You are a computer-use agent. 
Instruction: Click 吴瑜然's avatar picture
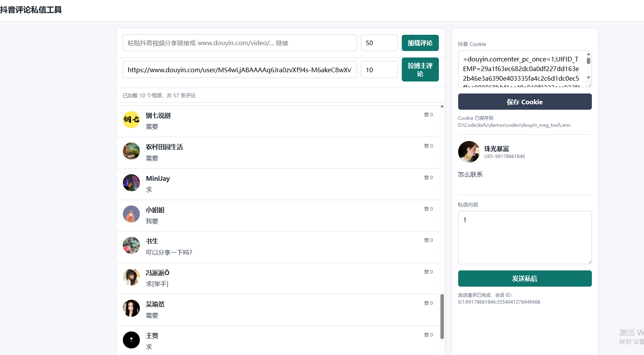[131, 308]
